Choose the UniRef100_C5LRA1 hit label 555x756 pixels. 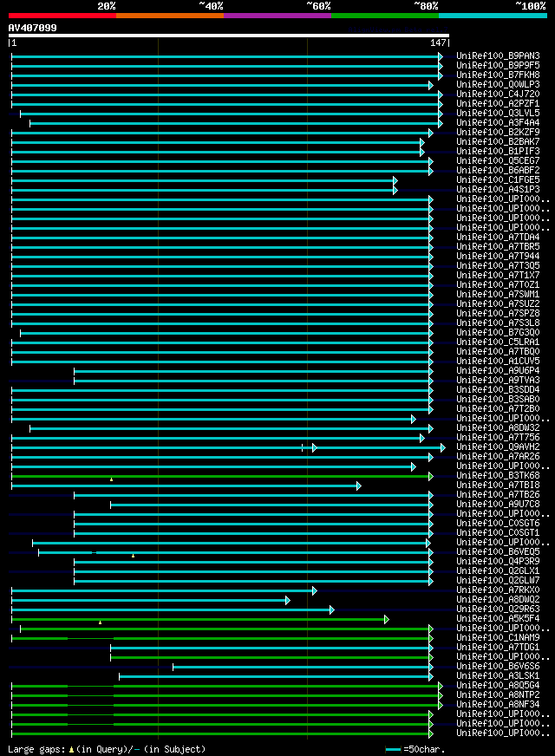[498, 342]
